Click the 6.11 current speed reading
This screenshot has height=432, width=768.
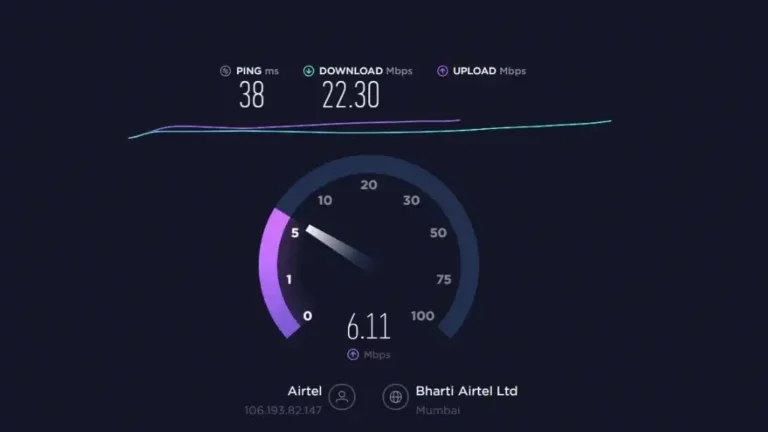(368, 327)
